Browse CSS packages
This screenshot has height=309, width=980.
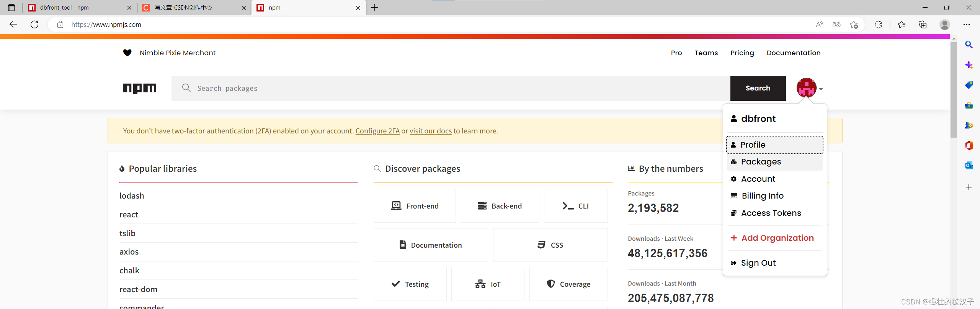(550, 245)
